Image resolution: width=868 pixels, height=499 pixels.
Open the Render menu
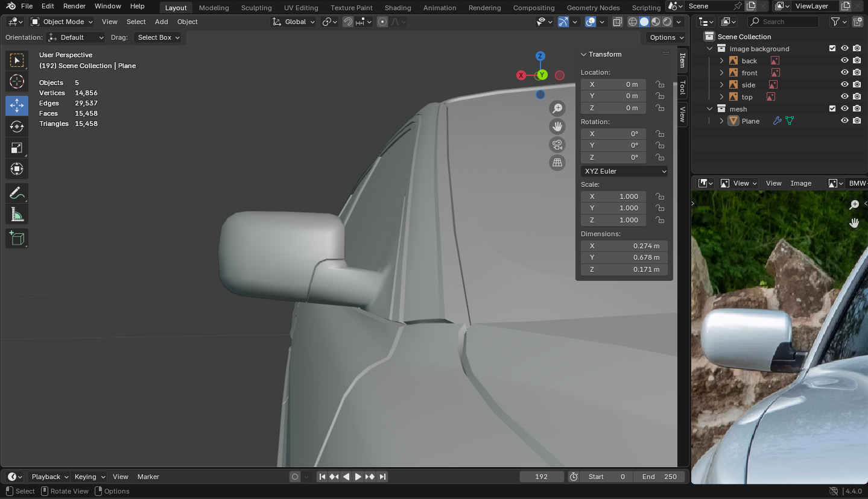point(74,6)
